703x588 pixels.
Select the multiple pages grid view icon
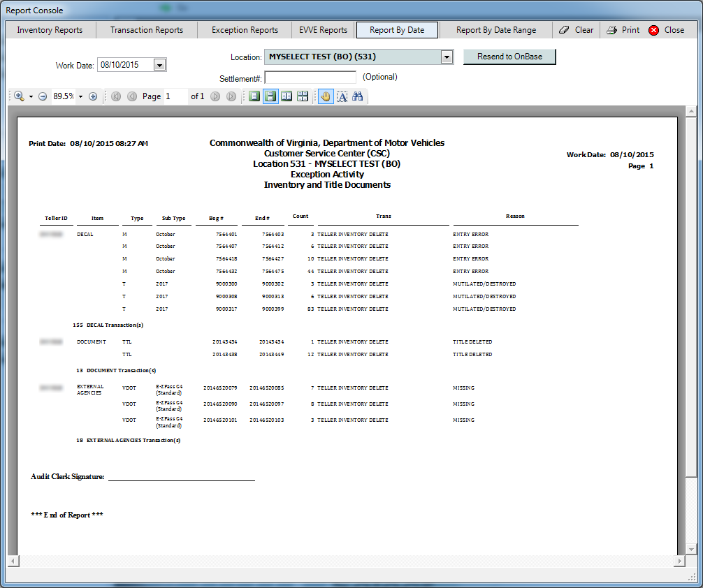click(x=303, y=96)
